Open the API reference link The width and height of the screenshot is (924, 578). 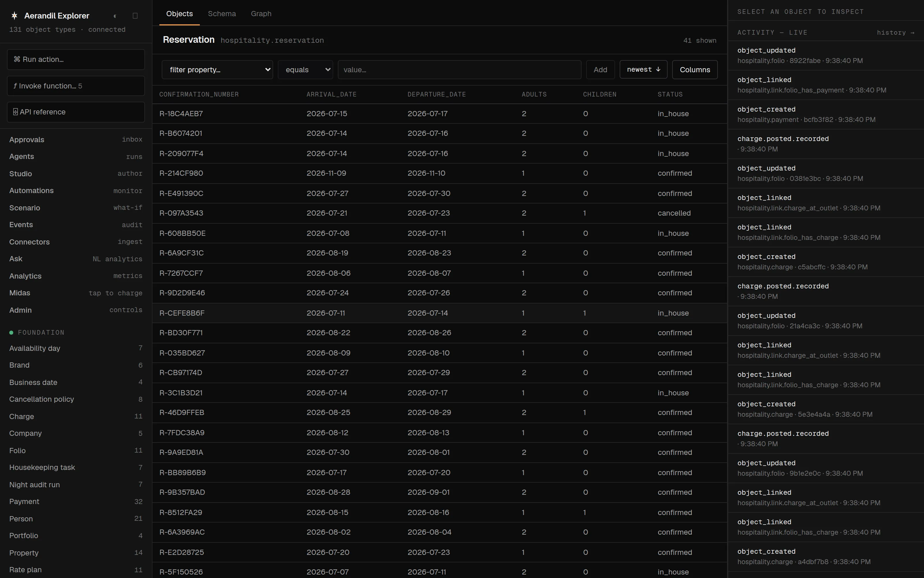coord(76,112)
